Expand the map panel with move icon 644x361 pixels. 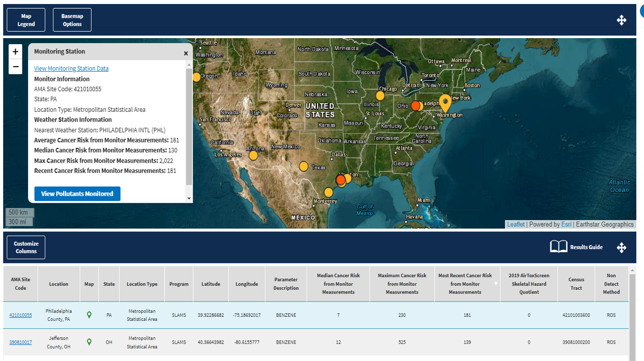click(621, 20)
